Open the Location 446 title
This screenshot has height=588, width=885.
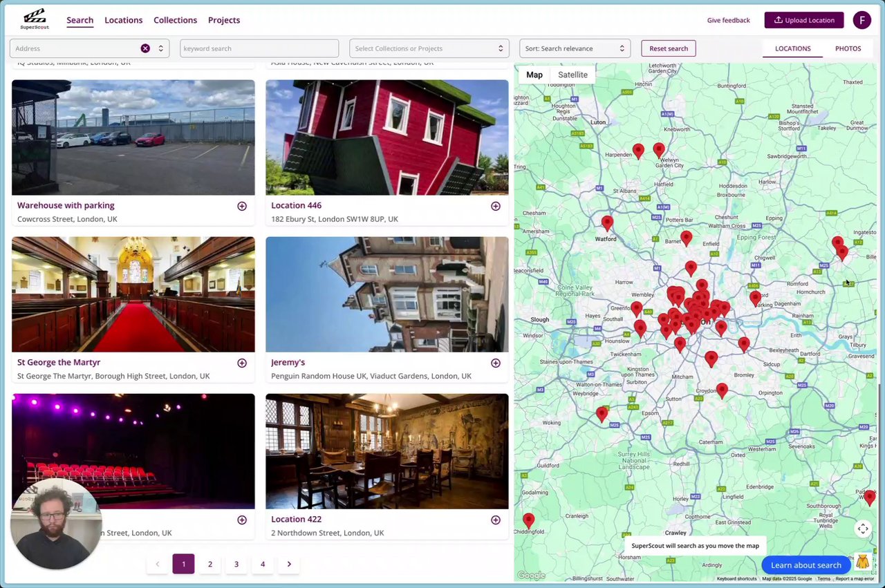click(x=296, y=205)
